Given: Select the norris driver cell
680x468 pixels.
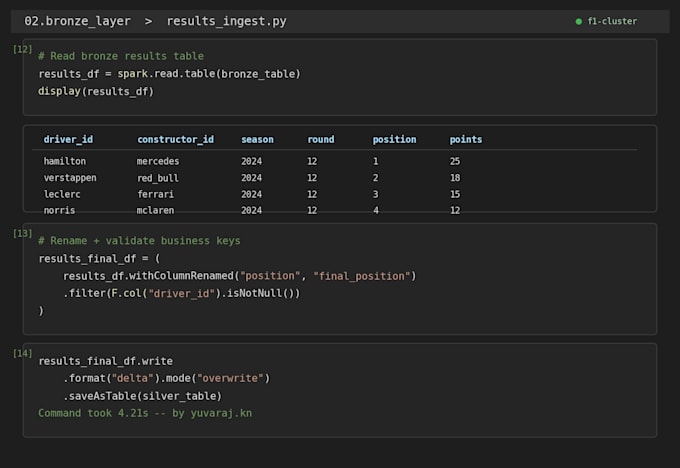Looking at the screenshot, I should 59,210.
